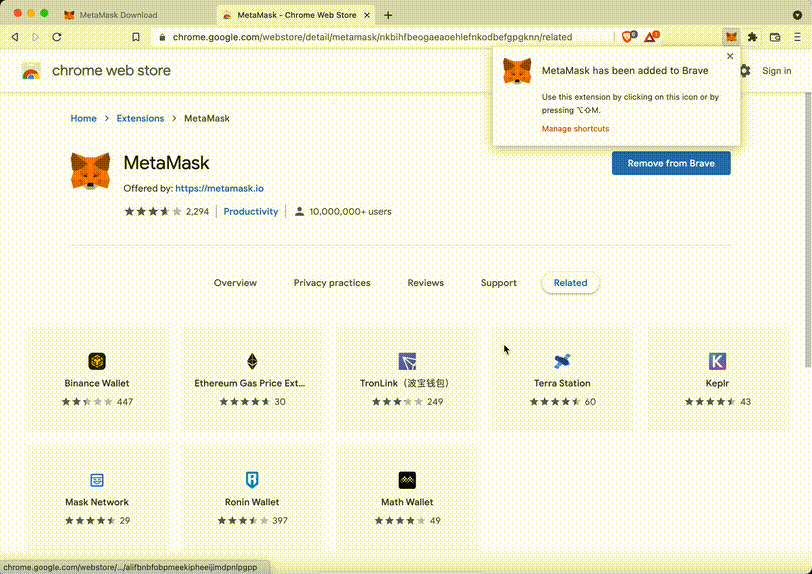
Task: Click the Binance Wallet title text
Action: (97, 383)
